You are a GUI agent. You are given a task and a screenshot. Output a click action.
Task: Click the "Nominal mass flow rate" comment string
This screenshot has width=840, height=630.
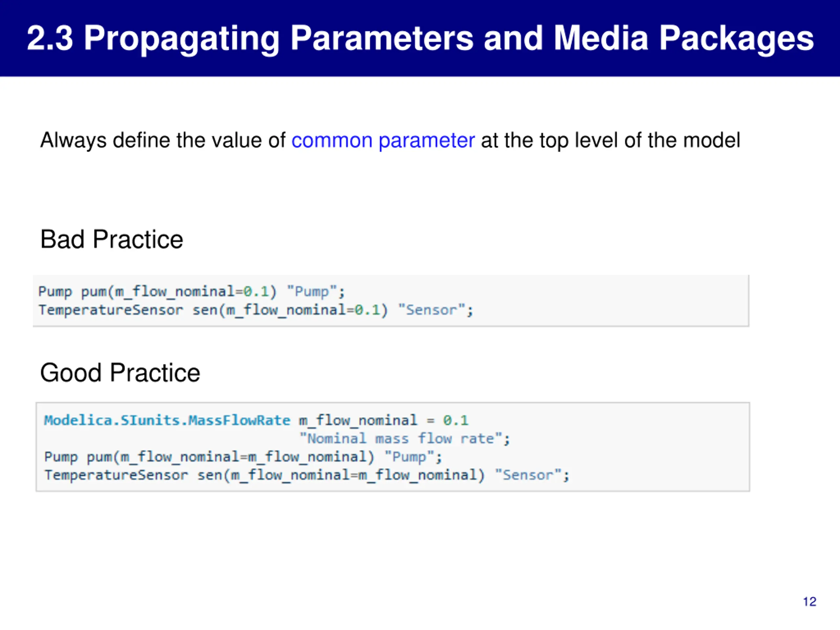pos(401,439)
